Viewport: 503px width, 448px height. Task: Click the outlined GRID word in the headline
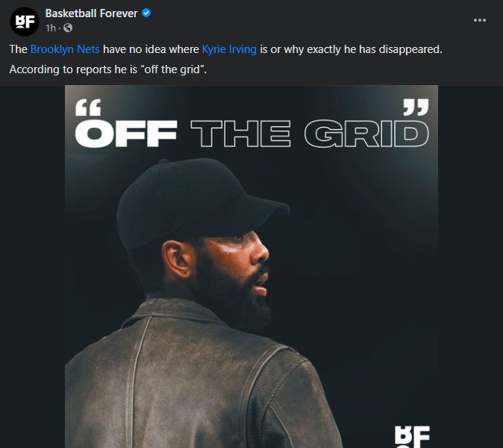[x=366, y=134]
